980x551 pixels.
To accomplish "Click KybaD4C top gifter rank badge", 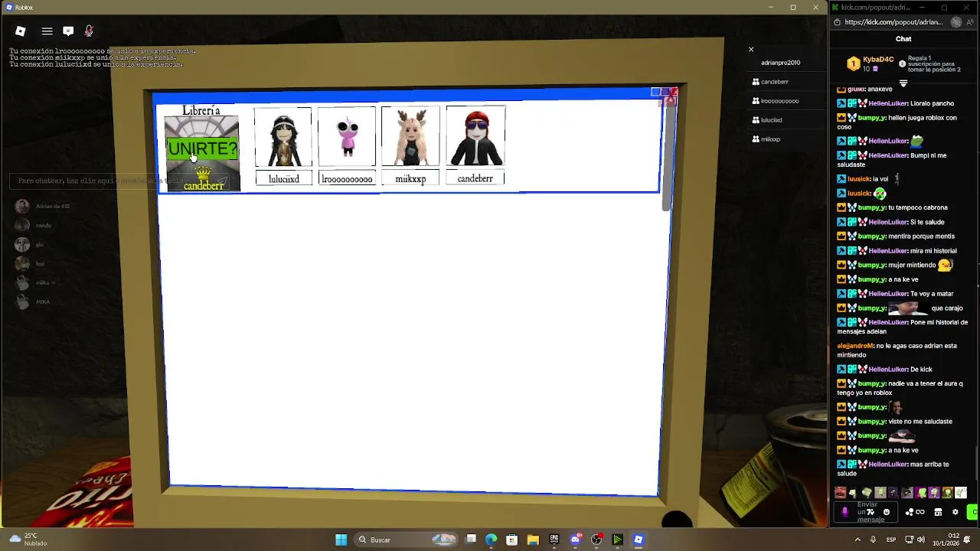I will pos(853,64).
